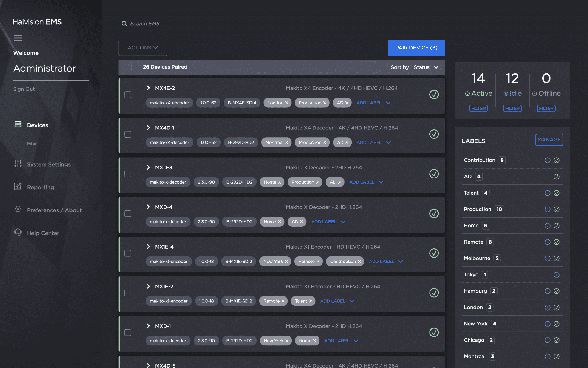The image size is (588, 368).
Task: Expand the MXD-3 device row
Action: tap(148, 167)
